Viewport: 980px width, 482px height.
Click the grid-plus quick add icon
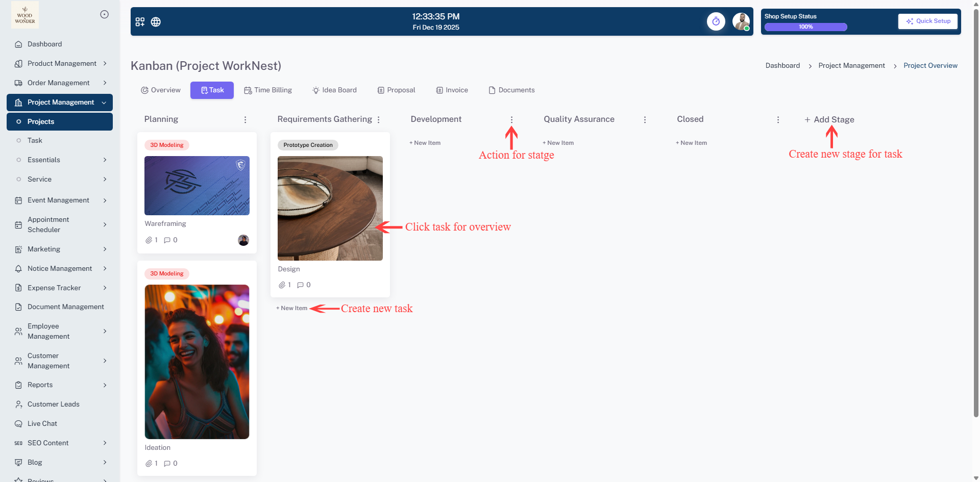(x=140, y=22)
